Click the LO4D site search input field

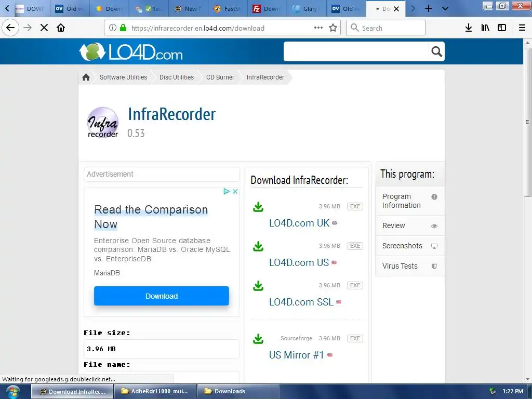356,51
